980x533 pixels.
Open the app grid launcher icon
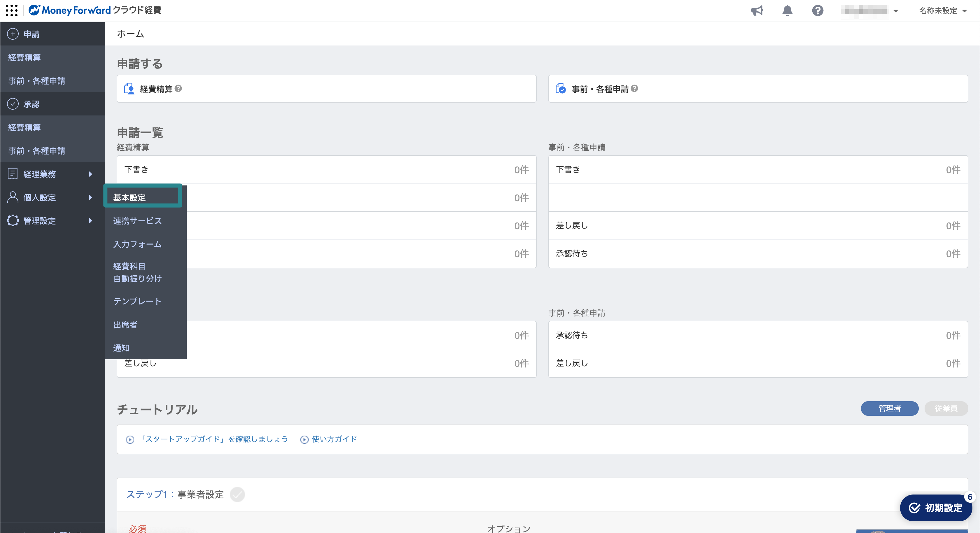pyautogui.click(x=11, y=10)
